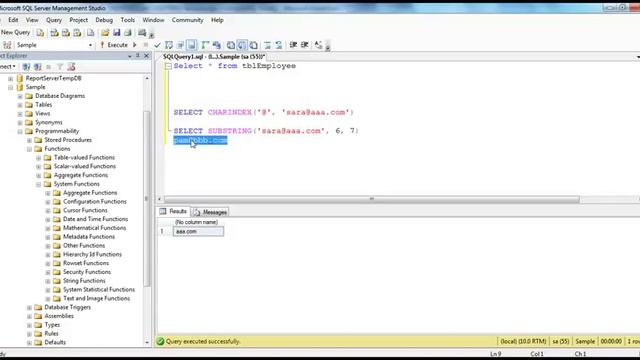Specify Values for Template Parameters icon

pyautogui.click(x=318, y=45)
